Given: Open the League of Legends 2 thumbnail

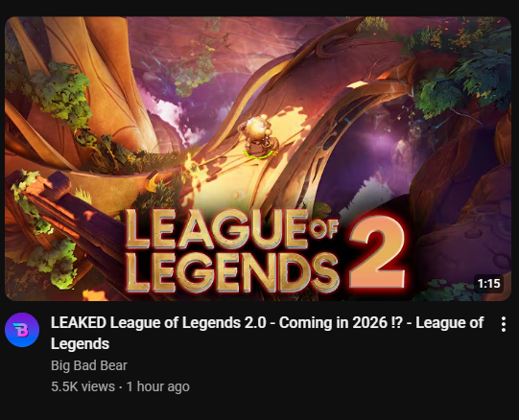Looking at the screenshot, I should click(x=258, y=159).
